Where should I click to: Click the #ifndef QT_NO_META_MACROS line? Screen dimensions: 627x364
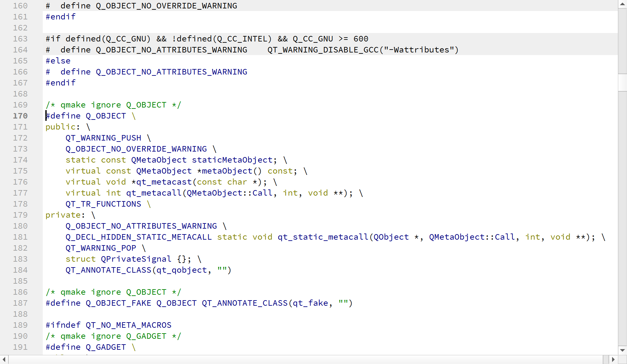108,325
